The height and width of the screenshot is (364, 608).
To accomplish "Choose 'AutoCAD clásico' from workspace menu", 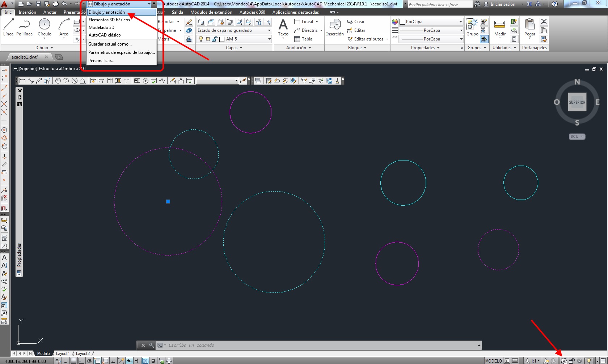I will pos(105,35).
